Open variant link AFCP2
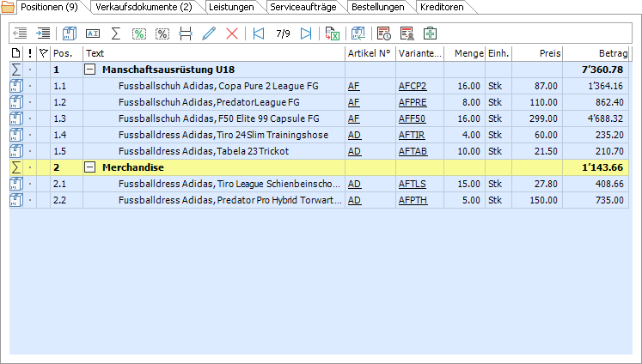This screenshot has height=364, width=642. [x=413, y=86]
